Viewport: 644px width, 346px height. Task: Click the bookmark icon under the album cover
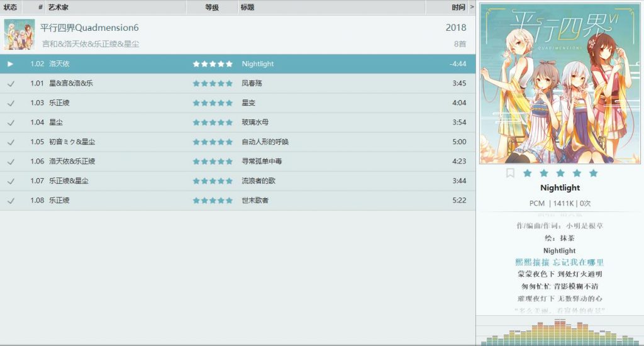[x=510, y=173]
